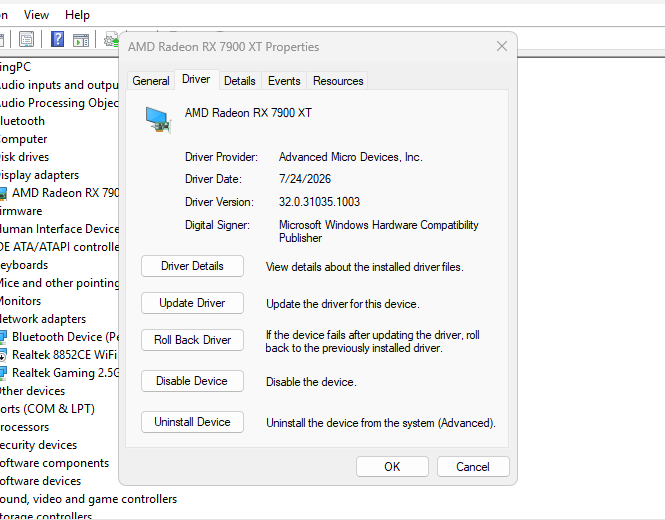Select Audio inputs and outputs category
The height and width of the screenshot is (520, 665).
[59, 85]
